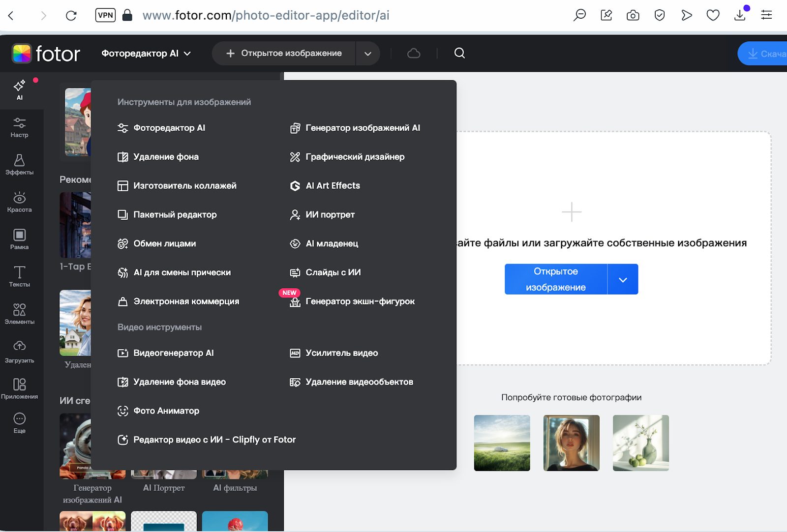Click the browser shield privacy icon
Image resolution: width=787 pixels, height=532 pixels.
[x=660, y=15]
